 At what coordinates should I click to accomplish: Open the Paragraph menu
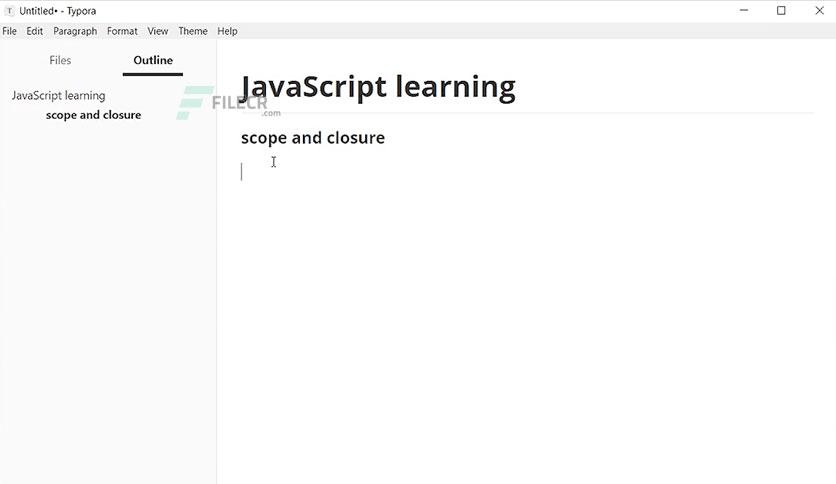[75, 31]
